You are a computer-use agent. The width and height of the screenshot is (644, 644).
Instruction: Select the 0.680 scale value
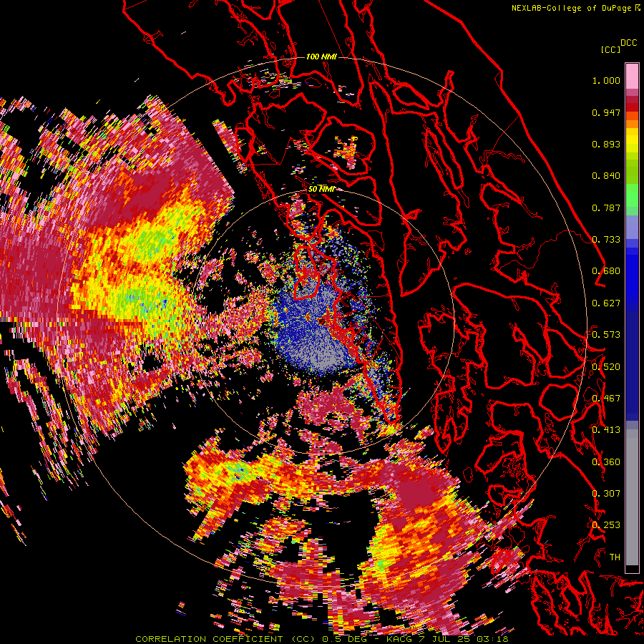tap(606, 271)
